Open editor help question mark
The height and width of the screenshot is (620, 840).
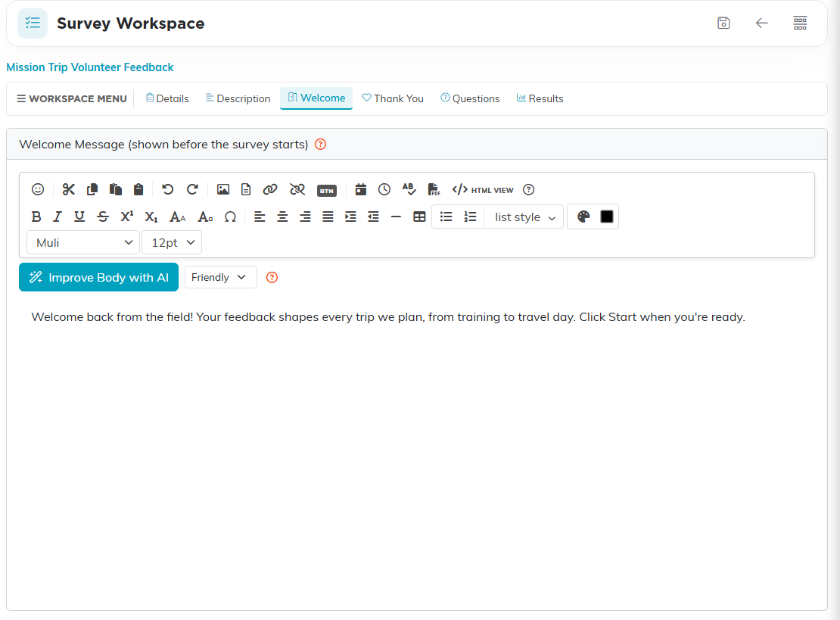click(x=528, y=190)
